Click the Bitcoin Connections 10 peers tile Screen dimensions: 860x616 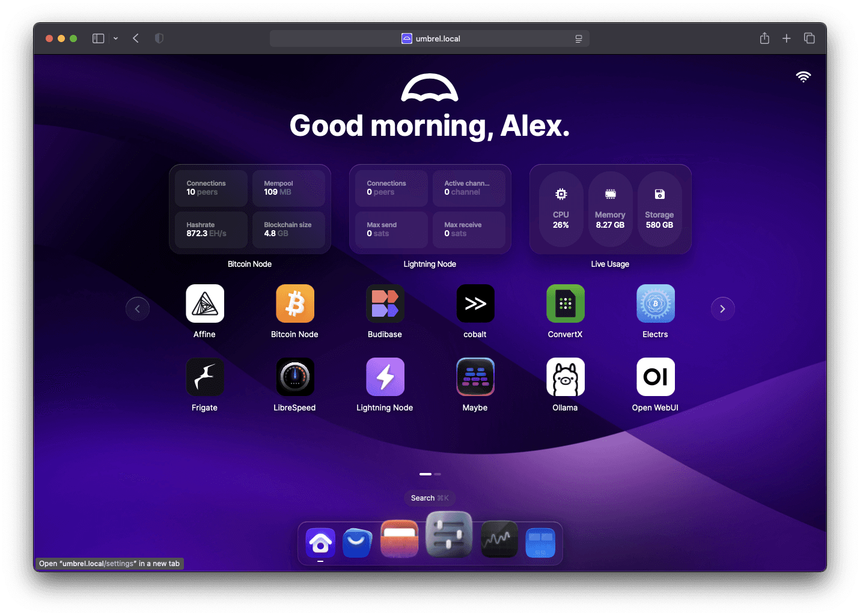(211, 188)
